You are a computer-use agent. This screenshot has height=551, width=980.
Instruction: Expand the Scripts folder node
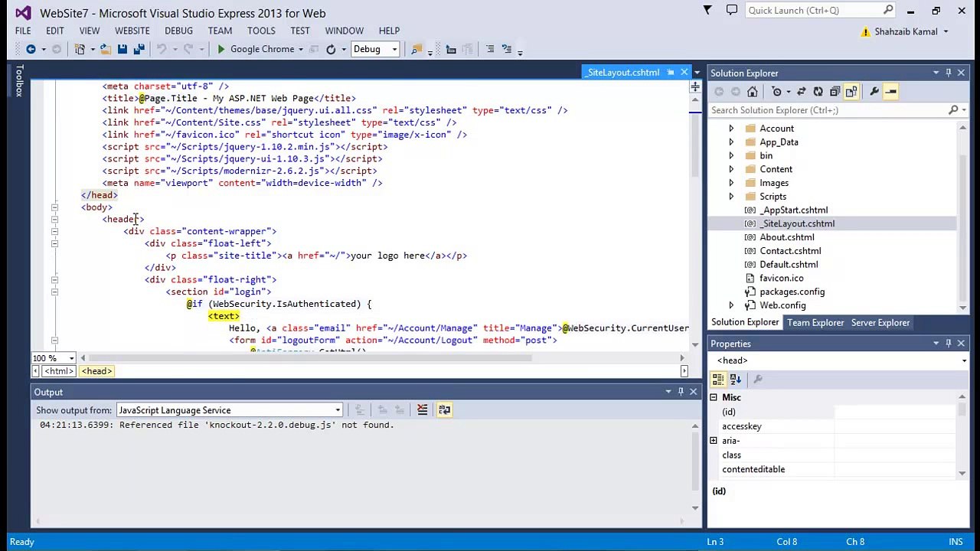tap(731, 197)
